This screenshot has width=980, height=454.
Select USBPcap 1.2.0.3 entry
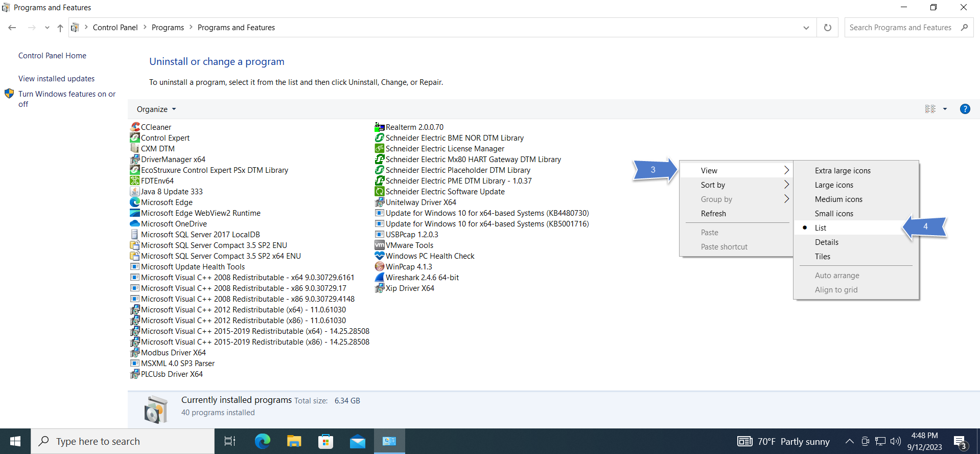point(407,234)
